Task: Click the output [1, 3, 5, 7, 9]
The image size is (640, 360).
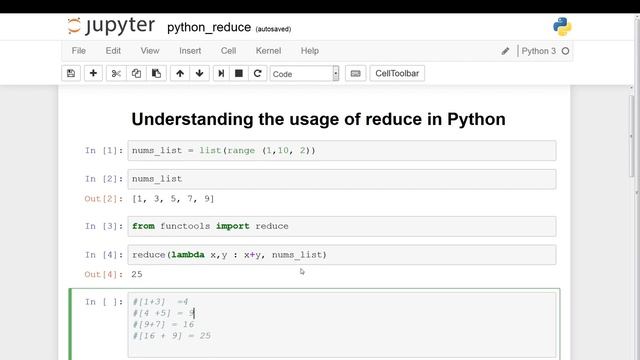Action: coord(173,199)
